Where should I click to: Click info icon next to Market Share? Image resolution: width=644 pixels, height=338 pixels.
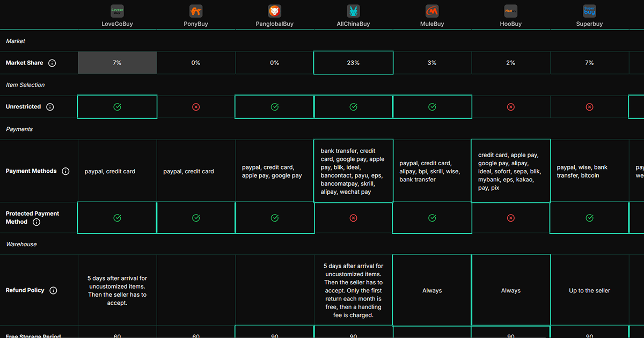(x=52, y=63)
